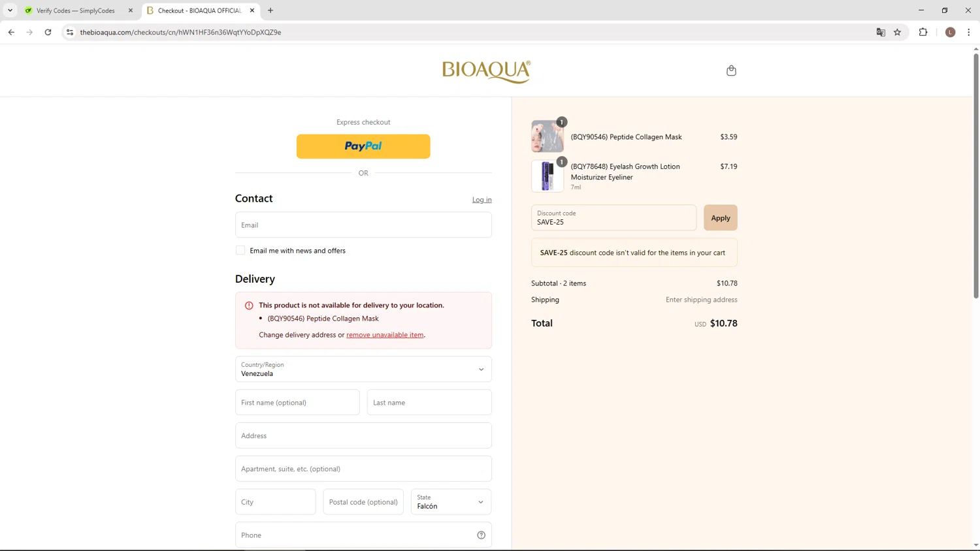Reload the checkout page

48,32
